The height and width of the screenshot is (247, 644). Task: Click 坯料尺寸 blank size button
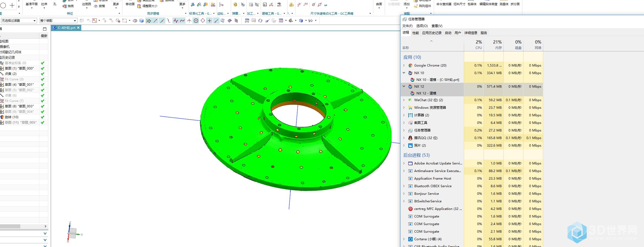tap(459, 4)
